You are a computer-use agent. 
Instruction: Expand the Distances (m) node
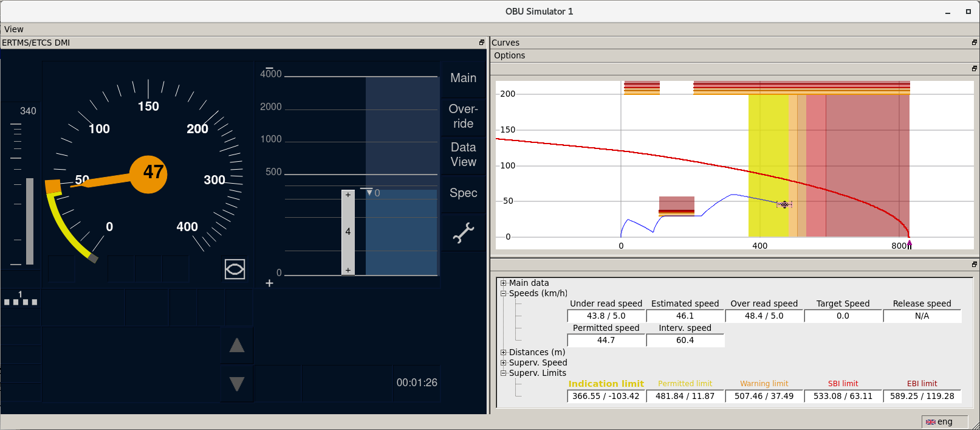[503, 352]
